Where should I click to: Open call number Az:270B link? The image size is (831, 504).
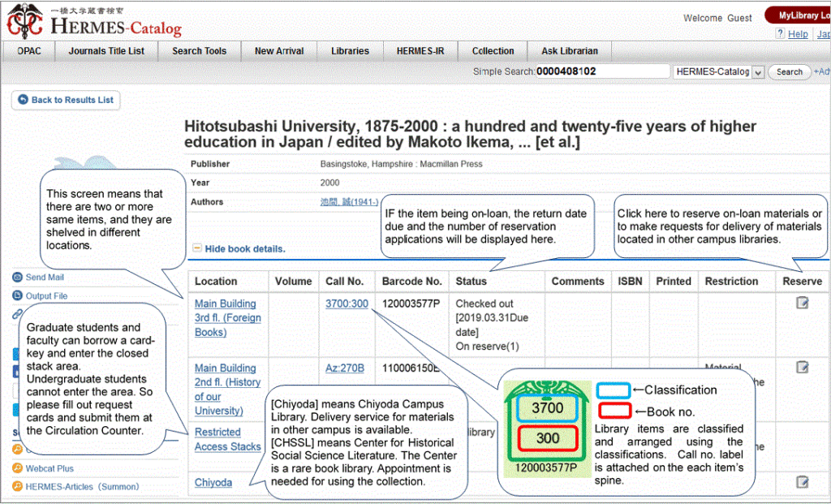pyautogui.click(x=344, y=368)
